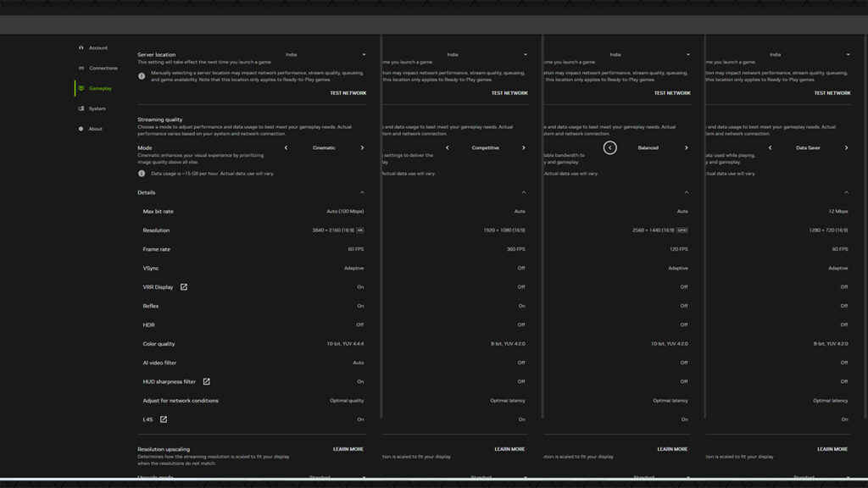Click TEST NETWORK in the Cinematic panel

click(348, 93)
